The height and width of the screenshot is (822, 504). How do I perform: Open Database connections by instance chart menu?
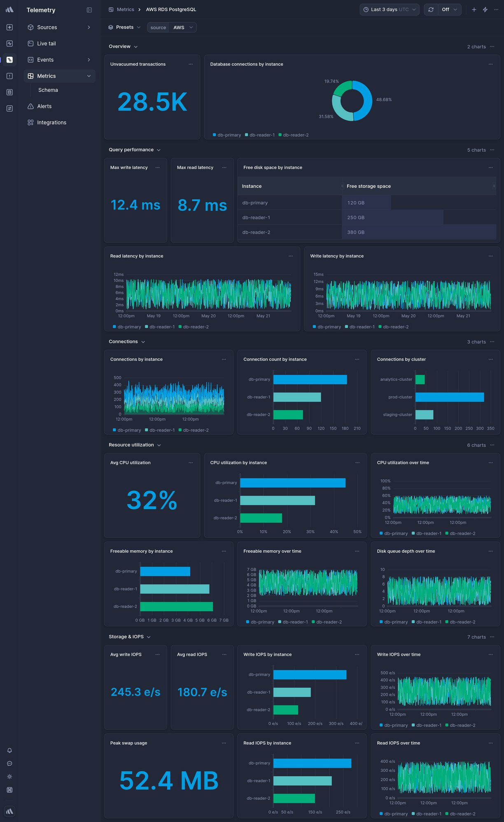click(490, 64)
